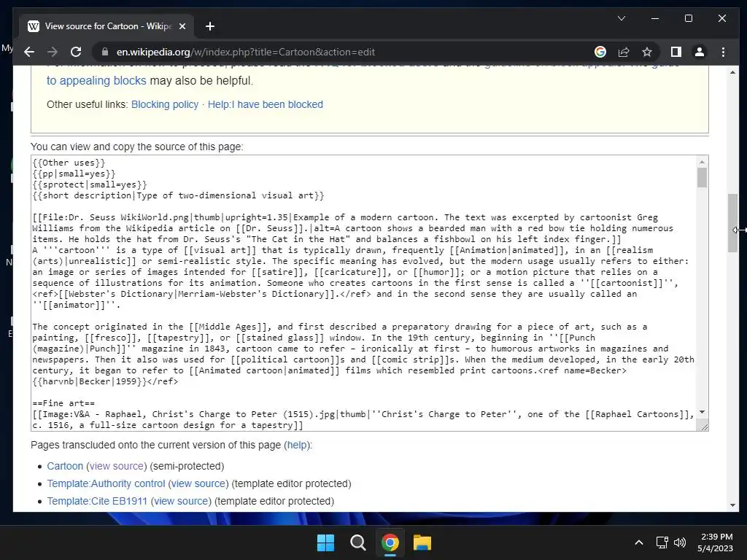
Task: Click source textarea scroll up arrow
Action: [702, 162]
